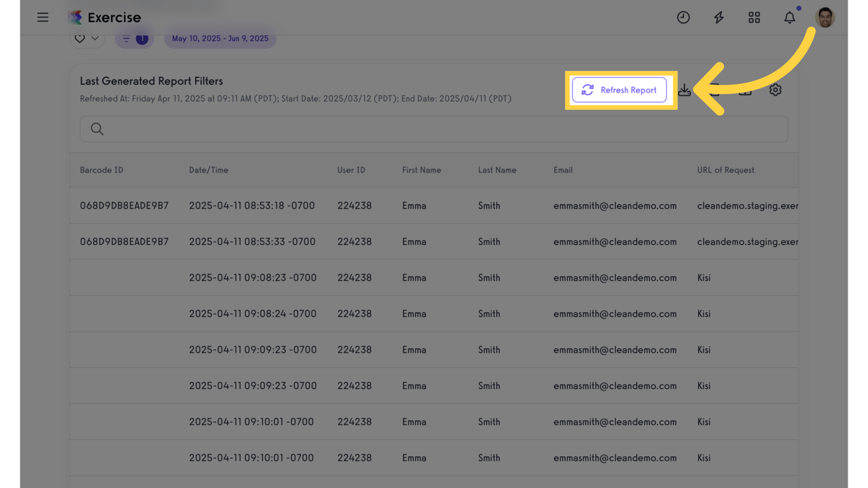The width and height of the screenshot is (868, 488).
Task: Select the Email column header
Action: click(x=563, y=170)
